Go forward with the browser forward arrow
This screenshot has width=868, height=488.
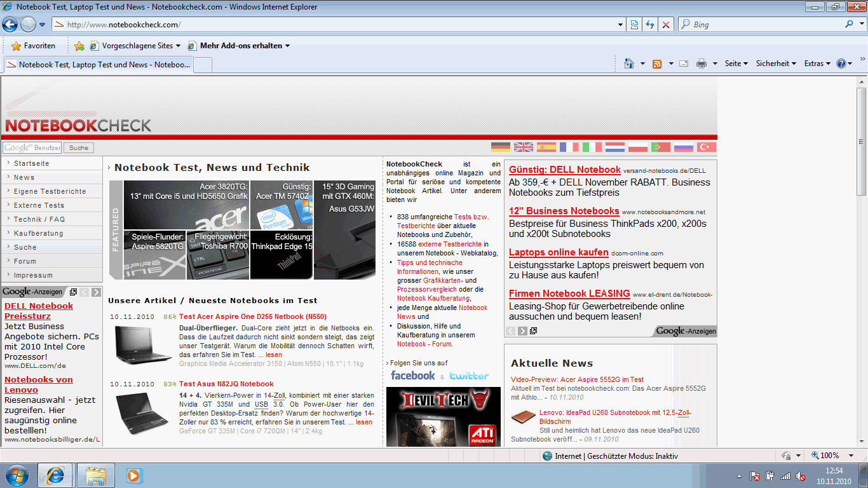tap(28, 25)
